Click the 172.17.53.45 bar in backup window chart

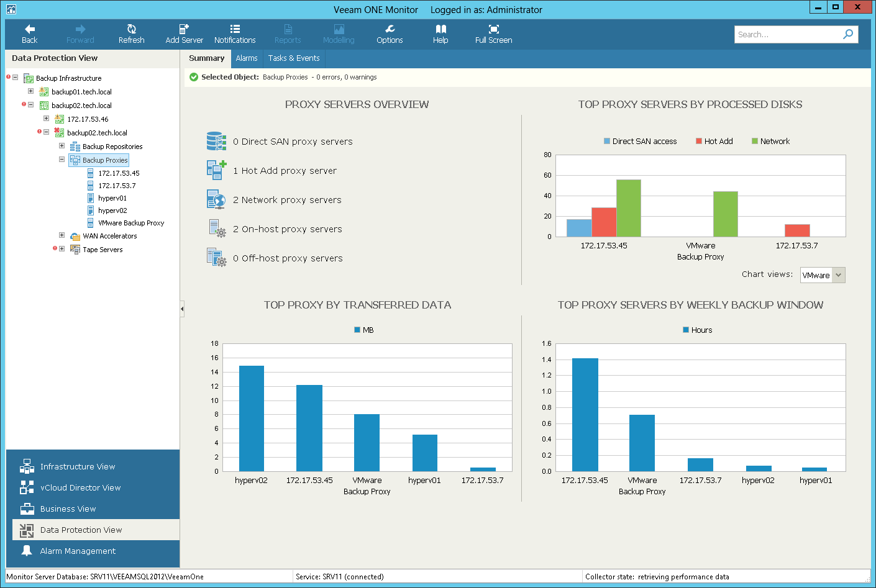pyautogui.click(x=585, y=415)
